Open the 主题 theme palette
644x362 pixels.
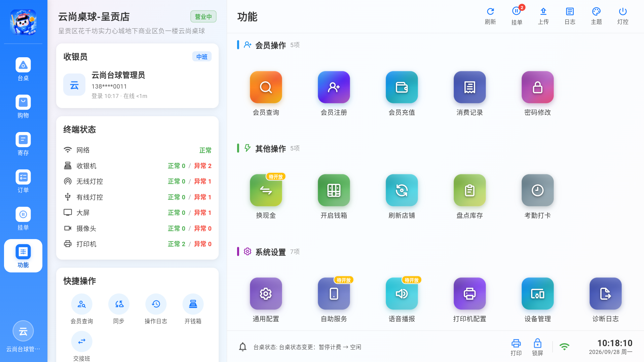click(596, 16)
